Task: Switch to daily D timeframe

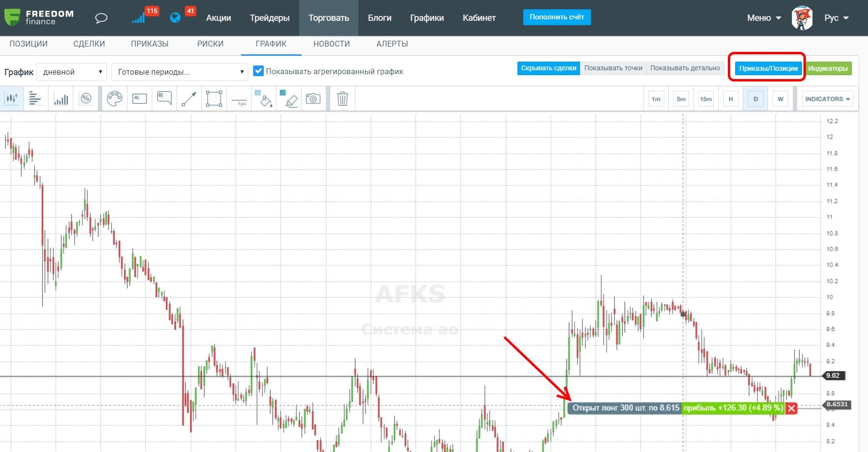Action: 755,99
